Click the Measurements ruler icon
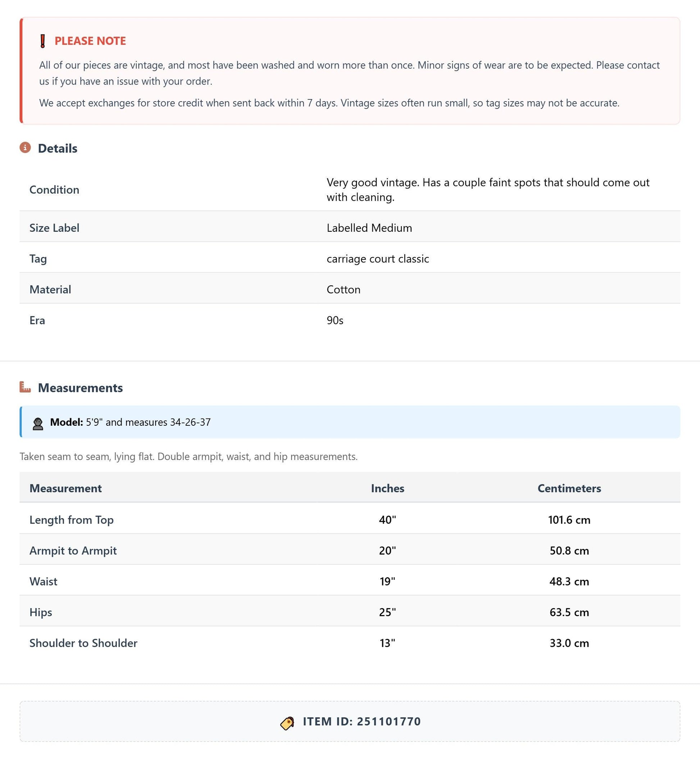 (x=26, y=387)
